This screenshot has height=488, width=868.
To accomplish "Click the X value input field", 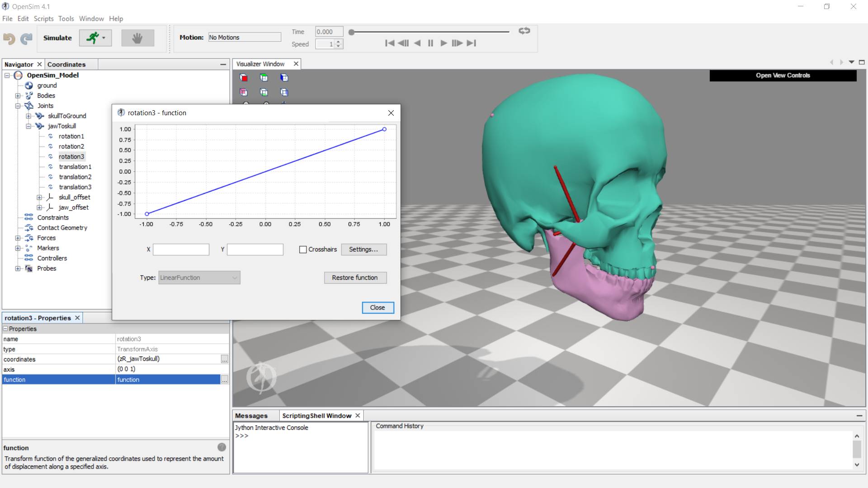I will point(181,249).
